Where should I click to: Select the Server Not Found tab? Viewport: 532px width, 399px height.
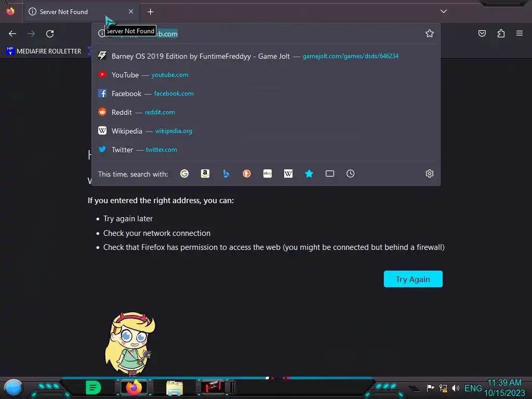(82, 12)
